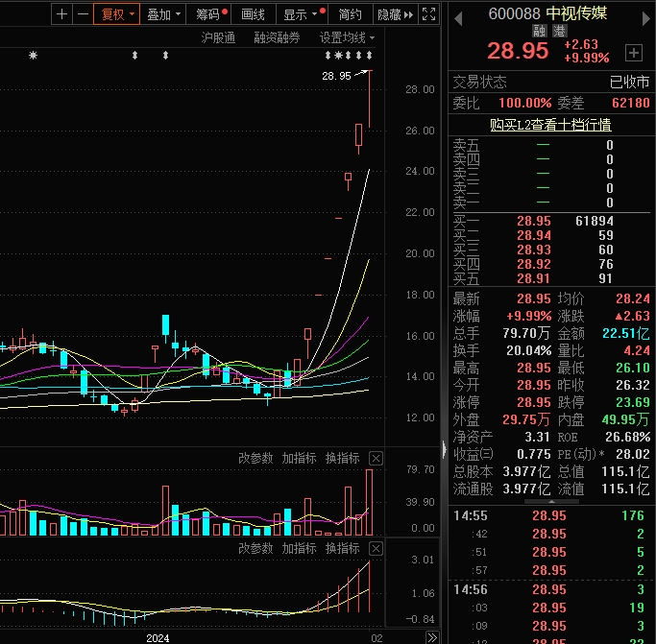Close the volume indicator panel

(x=376, y=458)
